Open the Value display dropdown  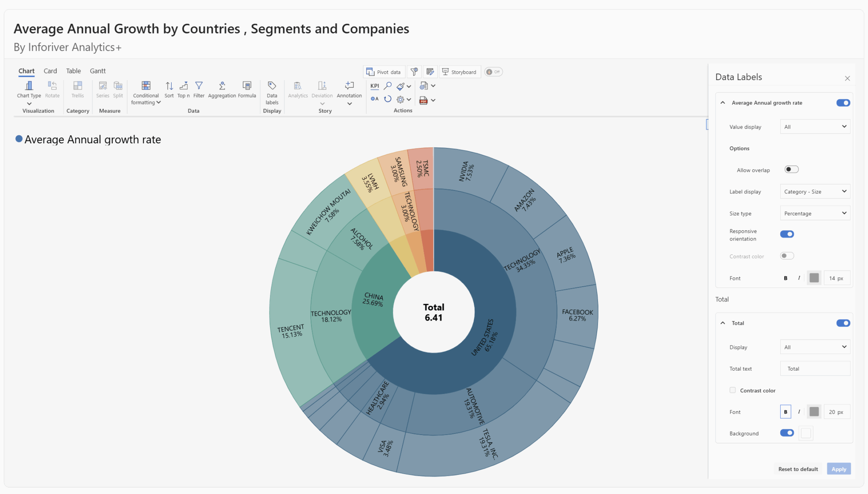tap(814, 126)
